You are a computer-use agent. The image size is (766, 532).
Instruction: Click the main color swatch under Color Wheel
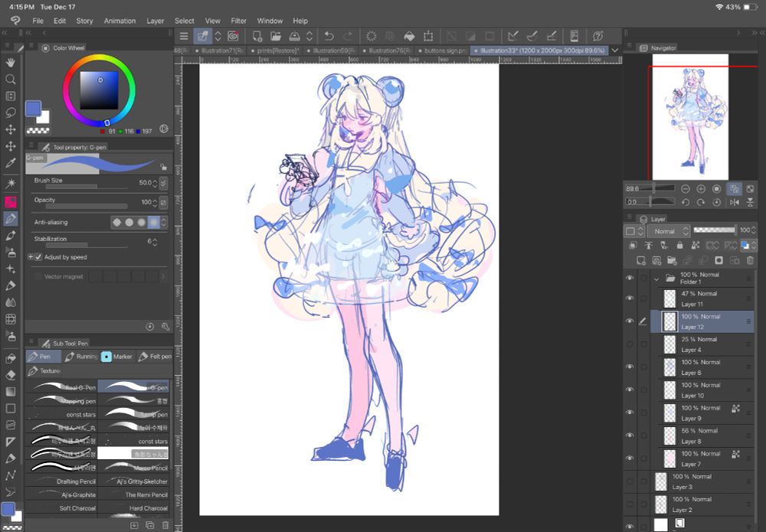33,109
